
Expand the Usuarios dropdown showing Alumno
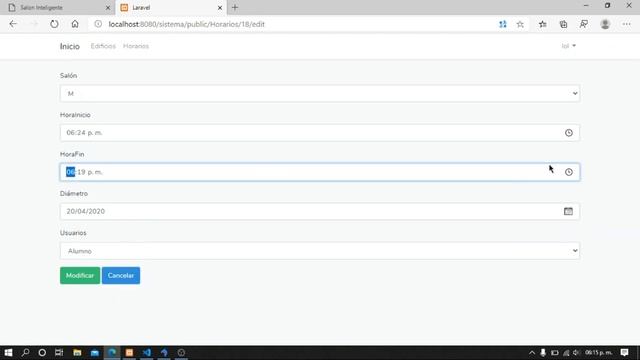pos(320,251)
